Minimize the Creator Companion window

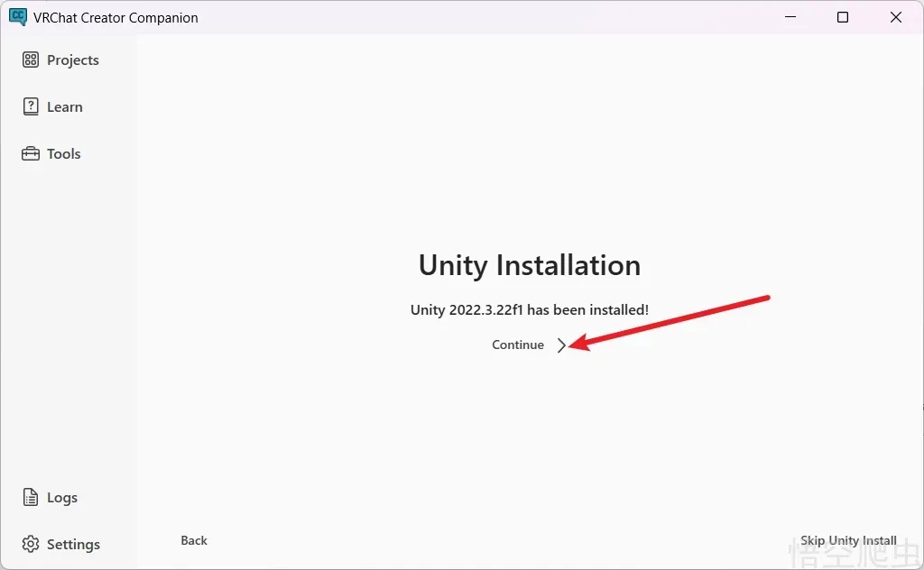click(x=790, y=17)
